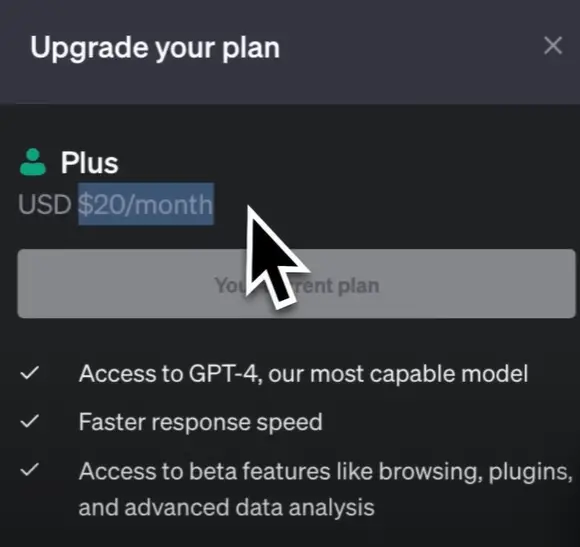The height and width of the screenshot is (547, 580).
Task: Click the word plugins in beta features
Action: coord(530,472)
